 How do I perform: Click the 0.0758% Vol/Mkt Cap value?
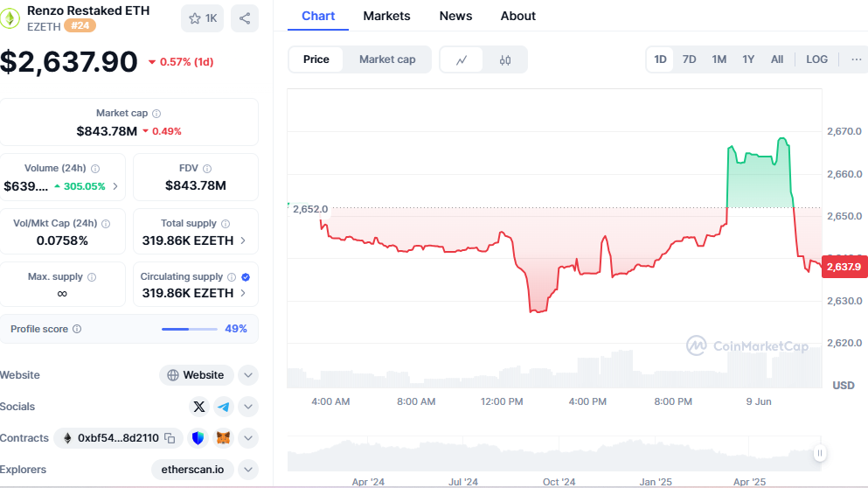pyautogui.click(x=62, y=241)
